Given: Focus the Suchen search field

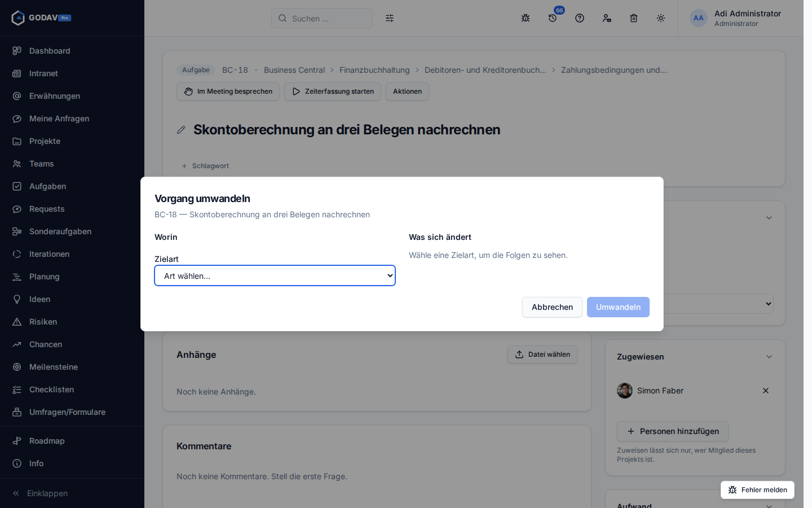Looking at the screenshot, I should coord(322,18).
